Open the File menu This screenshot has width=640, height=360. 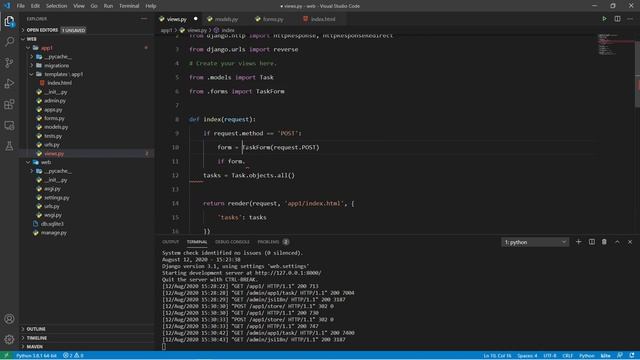point(20,6)
